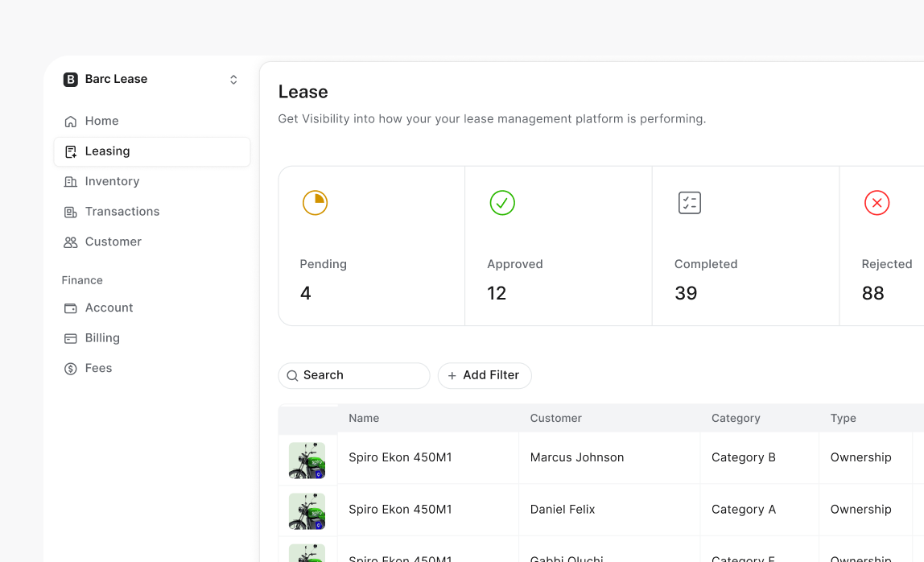Select the Rejected count 88
The width and height of the screenshot is (924, 562).
click(x=872, y=293)
